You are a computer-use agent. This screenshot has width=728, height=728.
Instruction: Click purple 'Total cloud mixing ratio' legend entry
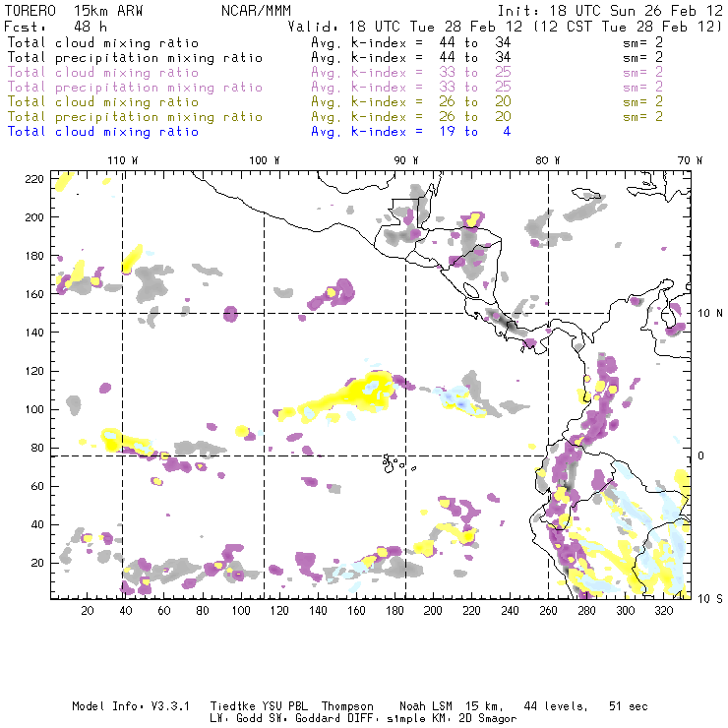[103, 73]
